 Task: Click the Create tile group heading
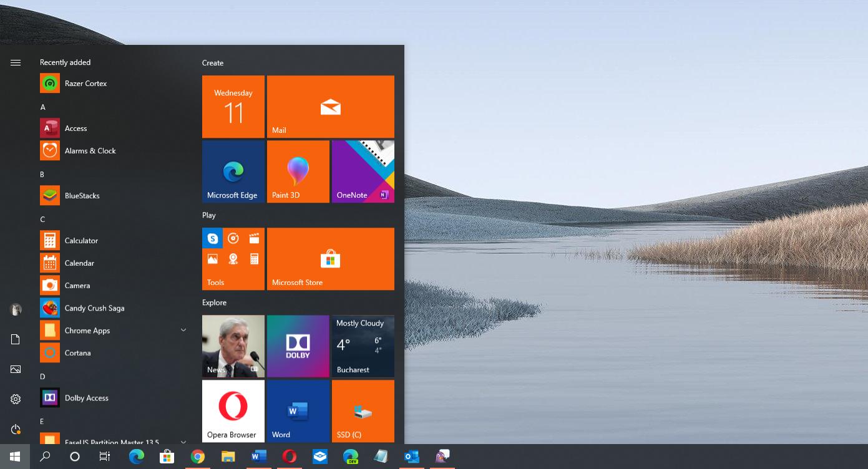coord(213,63)
